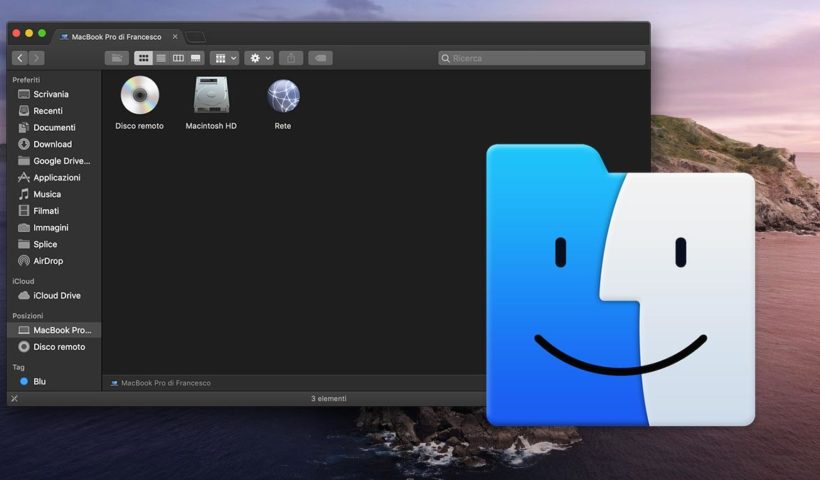Viewport: 820px width, 480px height.
Task: Open Musica in the sidebar
Action: tap(47, 194)
